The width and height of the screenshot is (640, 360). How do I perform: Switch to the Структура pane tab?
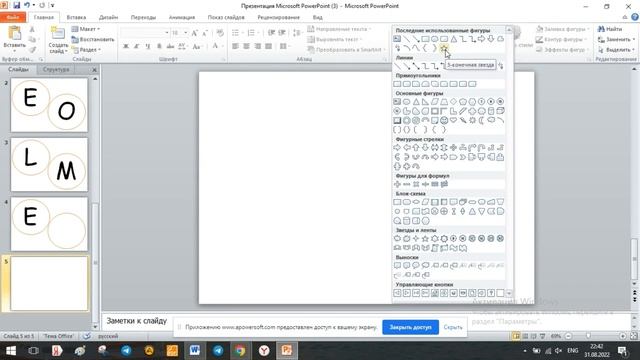point(56,69)
